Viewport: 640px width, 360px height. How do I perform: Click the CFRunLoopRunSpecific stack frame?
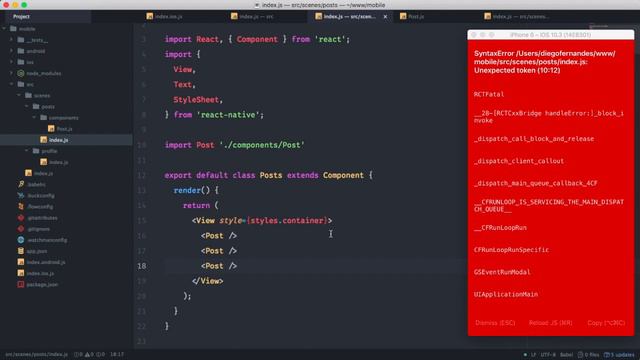tap(511, 250)
